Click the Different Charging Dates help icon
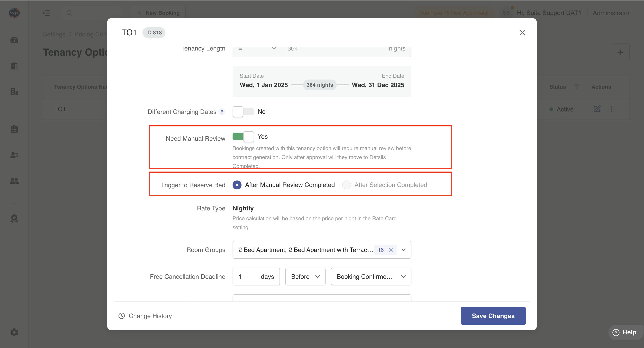644x348 pixels. pyautogui.click(x=222, y=112)
